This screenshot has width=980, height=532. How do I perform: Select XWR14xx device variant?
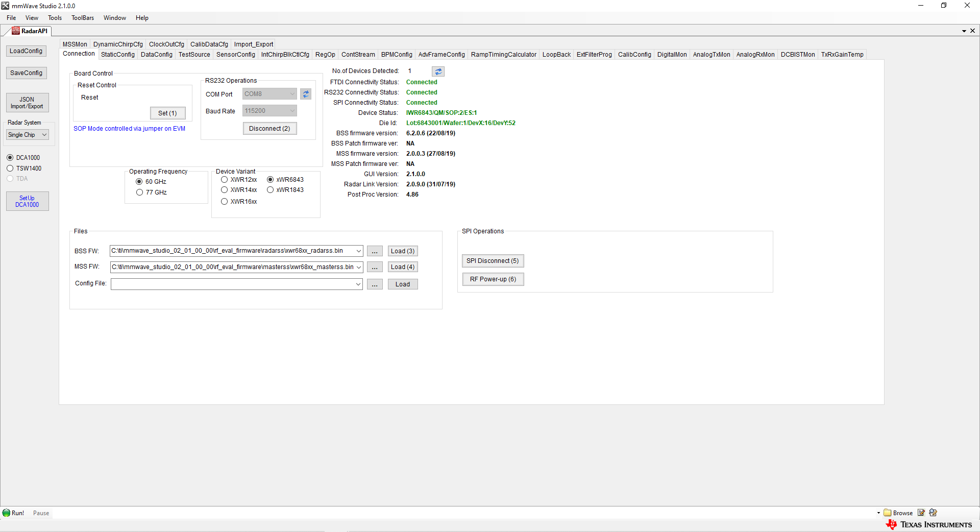coord(224,190)
